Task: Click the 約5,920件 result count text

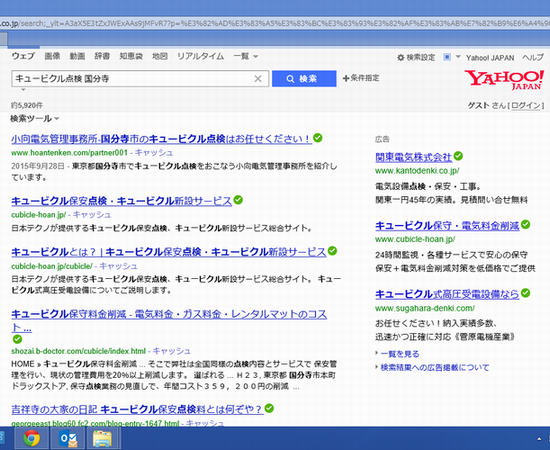Action: [27, 105]
